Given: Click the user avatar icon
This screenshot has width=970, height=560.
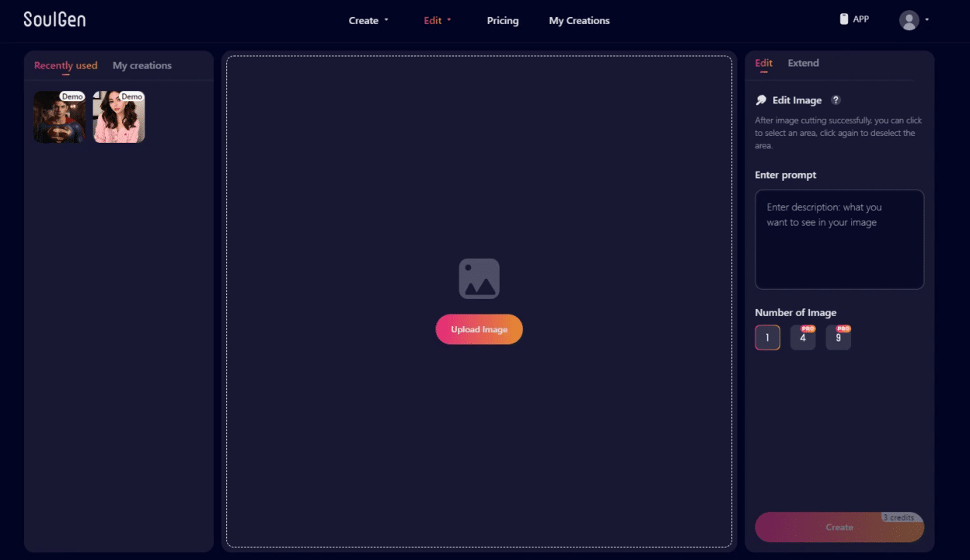Looking at the screenshot, I should [909, 20].
